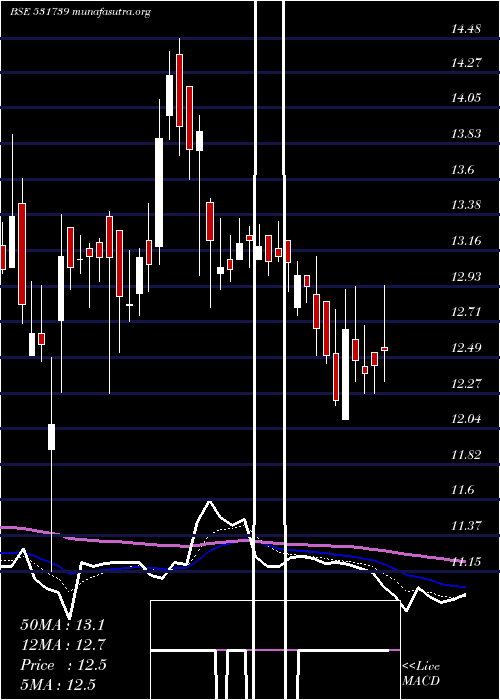The width and height of the screenshot is (500, 700).
Task: Click the 14.05 price axis label
Action: coord(466,98)
